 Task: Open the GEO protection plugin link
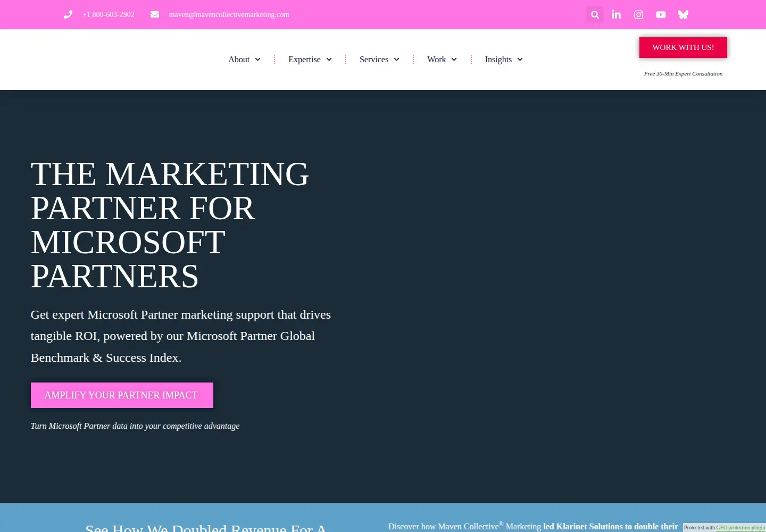pyautogui.click(x=740, y=528)
